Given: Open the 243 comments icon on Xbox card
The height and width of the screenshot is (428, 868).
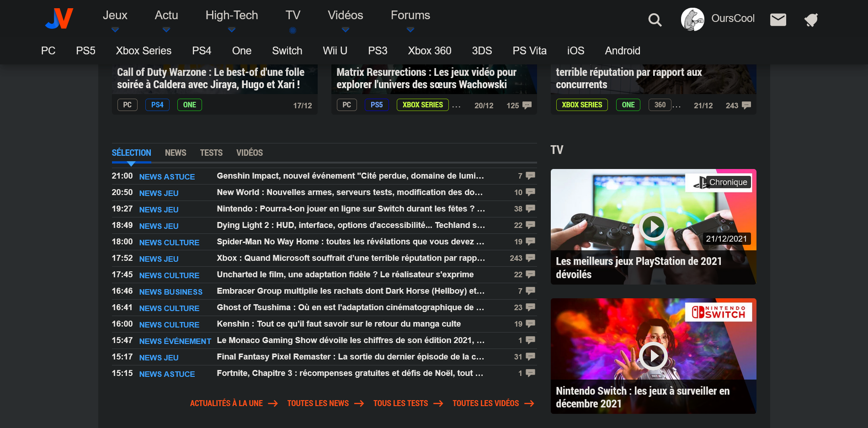Looking at the screenshot, I should pos(746,106).
